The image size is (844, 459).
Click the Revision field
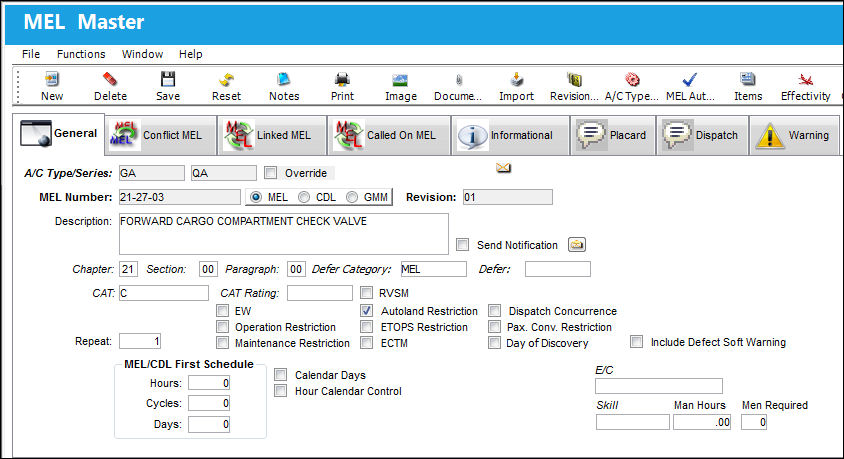click(x=508, y=197)
